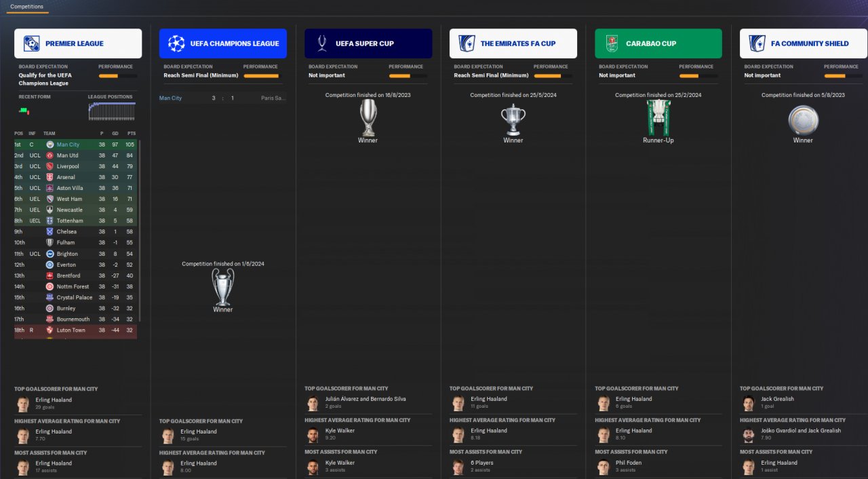Open the FA Community Shield header
Screen dimensions: 868x479
804,43
